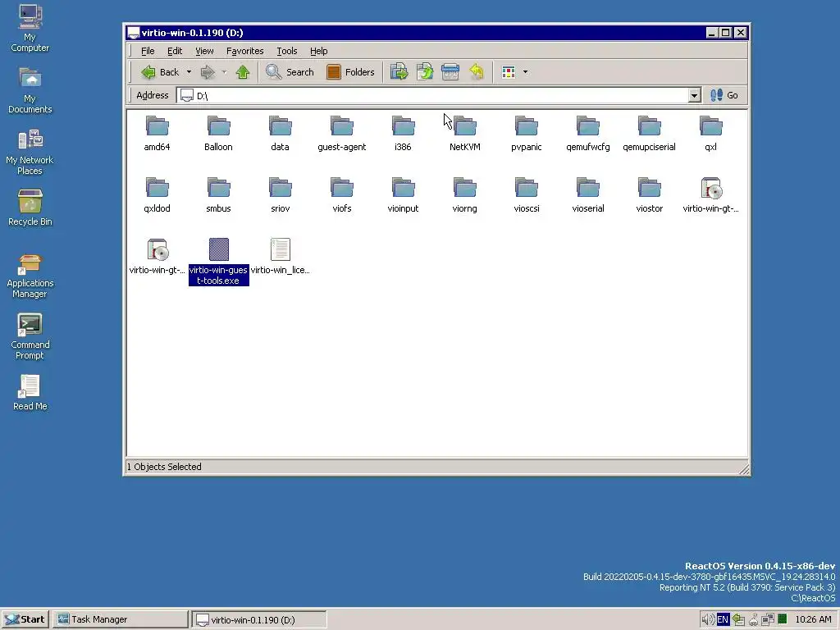The image size is (840, 630).
Task: Click the Go button
Action: click(x=724, y=95)
